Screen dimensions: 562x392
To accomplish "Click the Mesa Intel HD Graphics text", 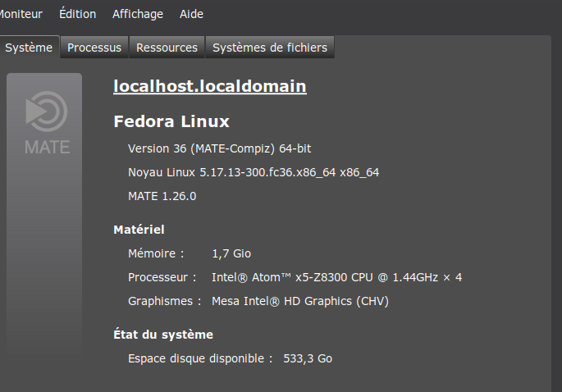I will tap(300, 301).
